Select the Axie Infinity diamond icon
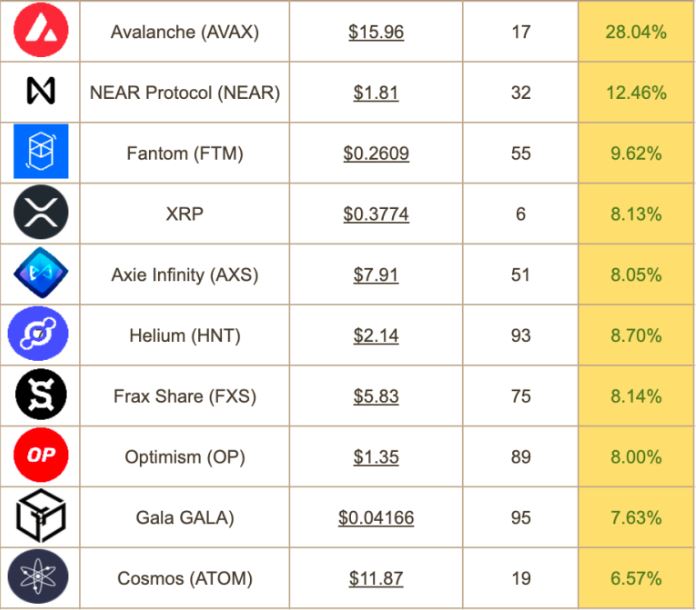This screenshot has width=696, height=610. pos(41,273)
